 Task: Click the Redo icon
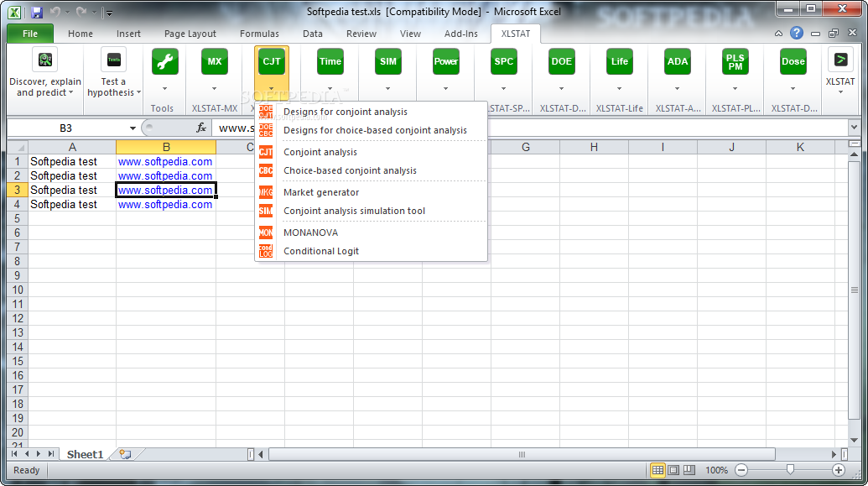click(81, 12)
